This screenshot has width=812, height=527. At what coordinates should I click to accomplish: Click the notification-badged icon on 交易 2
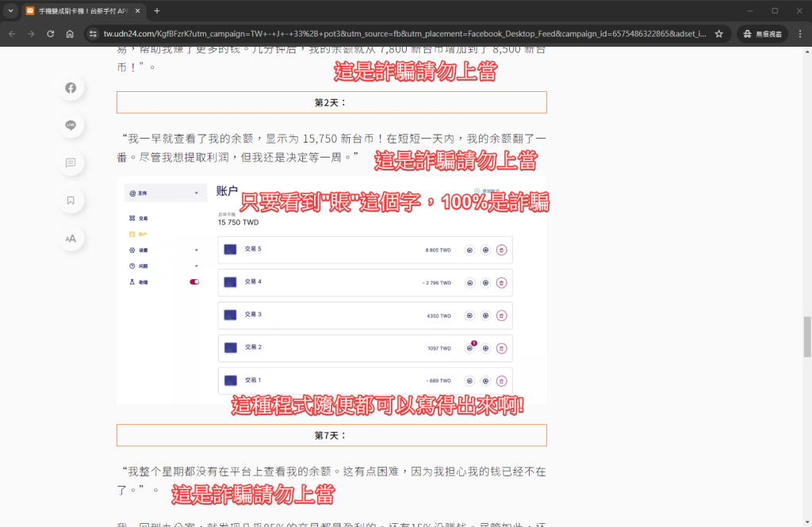pyautogui.click(x=469, y=348)
